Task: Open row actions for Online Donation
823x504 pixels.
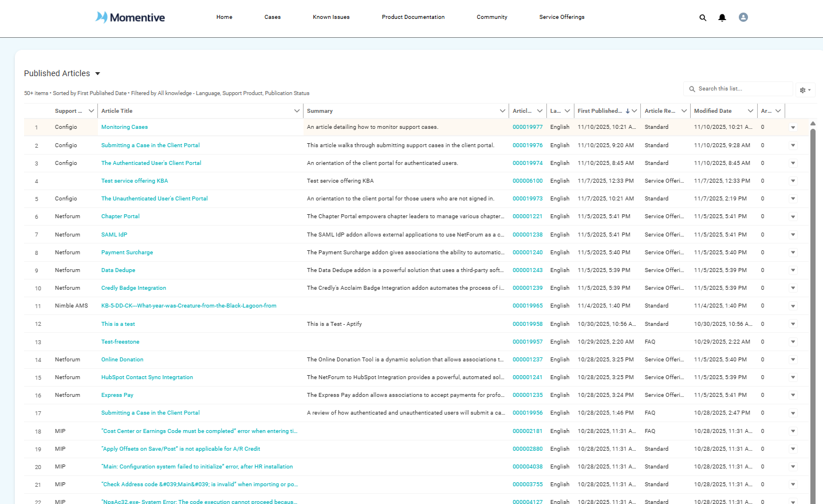Action: tap(793, 360)
